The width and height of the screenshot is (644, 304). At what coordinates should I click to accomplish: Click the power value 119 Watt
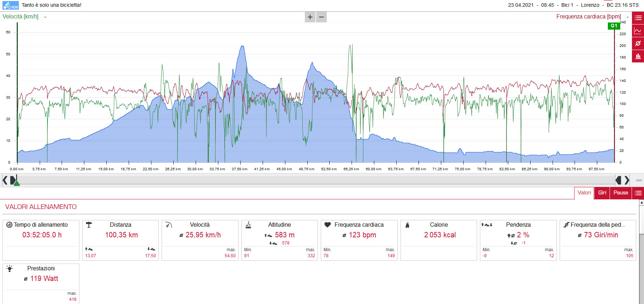(44, 279)
